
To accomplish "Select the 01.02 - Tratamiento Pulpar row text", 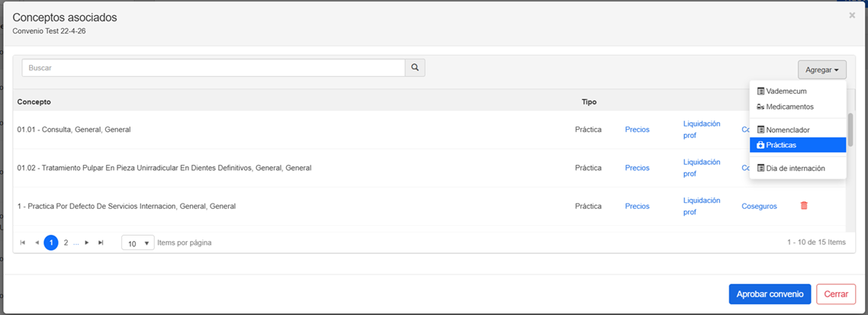I will [165, 168].
